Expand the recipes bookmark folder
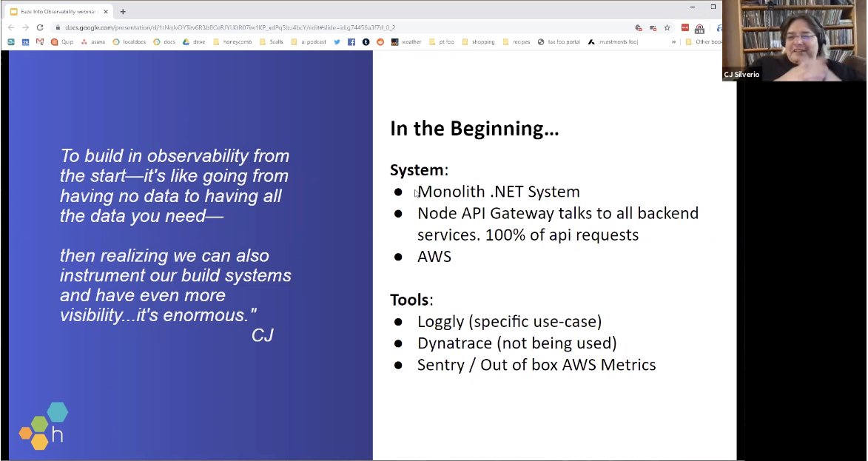Screen dimensions: 868x461 (x=517, y=41)
